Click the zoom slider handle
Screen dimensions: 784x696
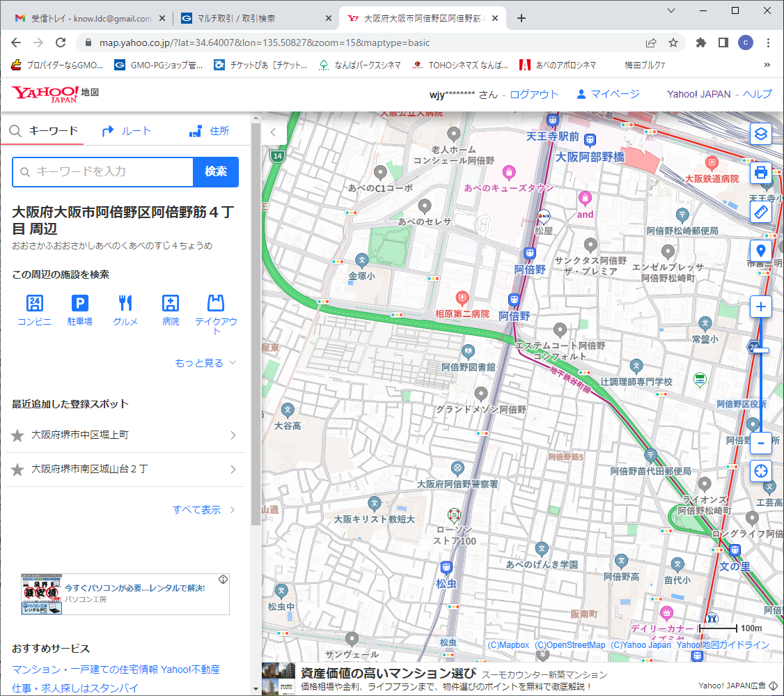coord(760,350)
